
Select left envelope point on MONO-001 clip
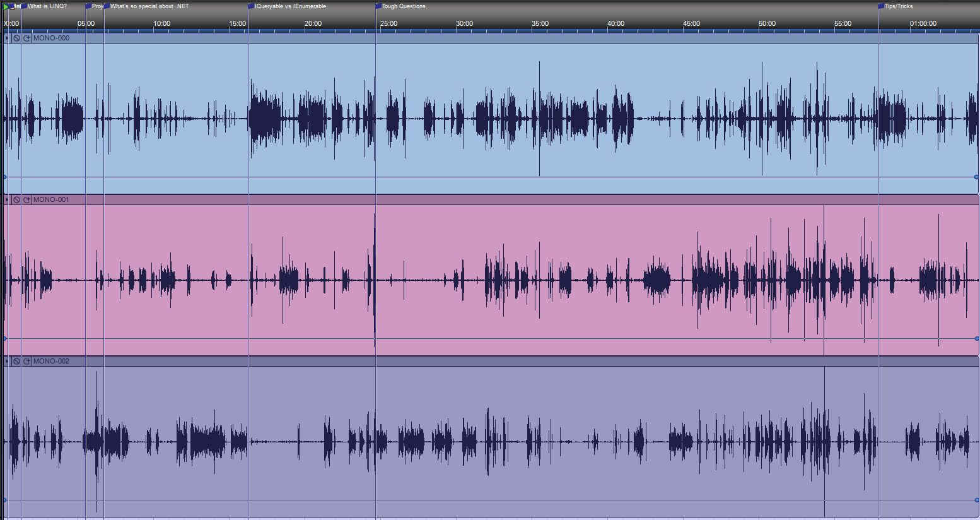(x=5, y=338)
